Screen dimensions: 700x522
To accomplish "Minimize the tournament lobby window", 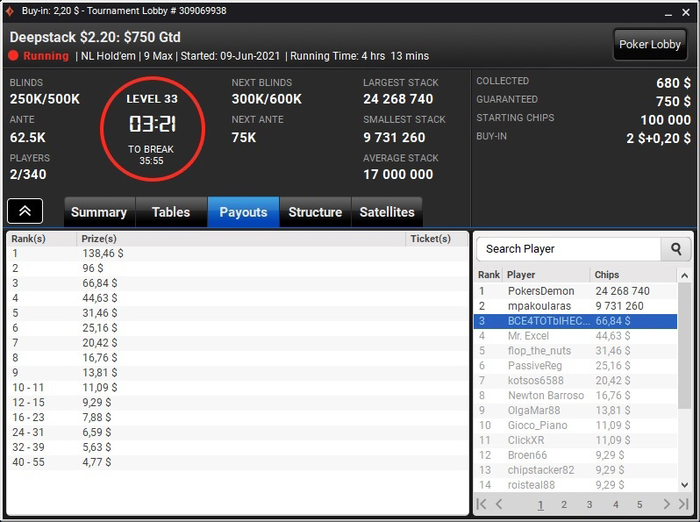I will (668, 13).
